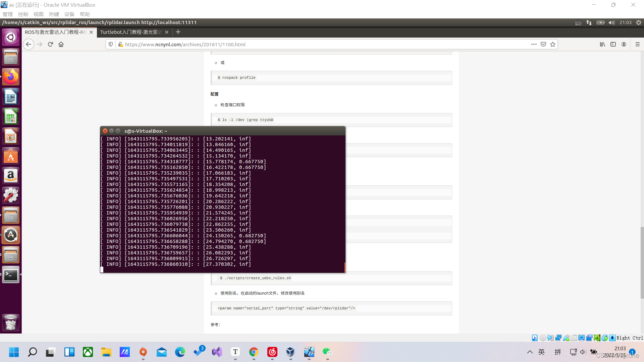
Task: Open the 设备 VirtualBox menu
Action: click(69, 14)
